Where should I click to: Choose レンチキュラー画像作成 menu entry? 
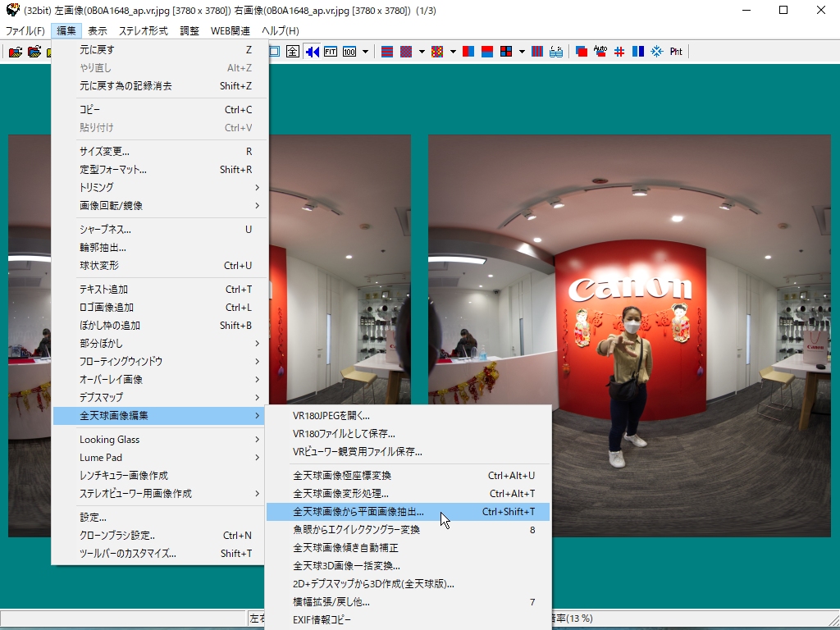point(160,476)
